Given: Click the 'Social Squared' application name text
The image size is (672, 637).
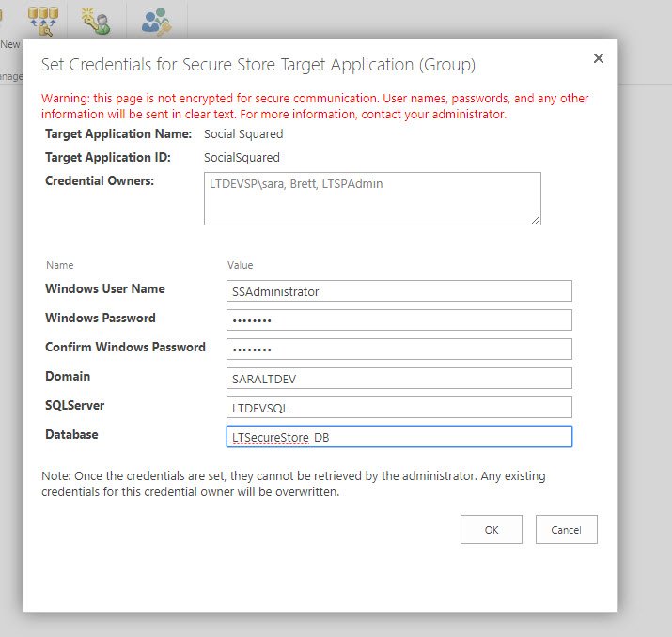Looking at the screenshot, I should [x=243, y=134].
